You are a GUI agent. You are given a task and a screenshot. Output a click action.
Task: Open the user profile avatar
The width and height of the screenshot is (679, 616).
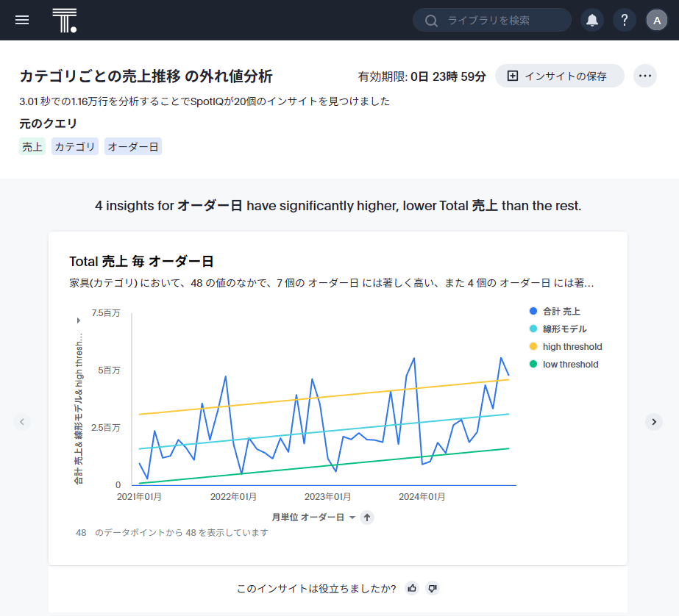tap(657, 20)
